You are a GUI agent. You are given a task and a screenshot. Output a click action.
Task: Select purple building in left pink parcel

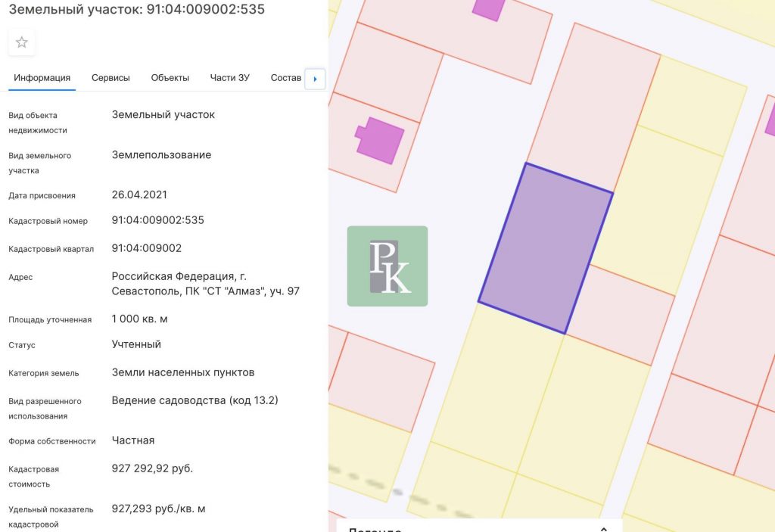point(381,140)
